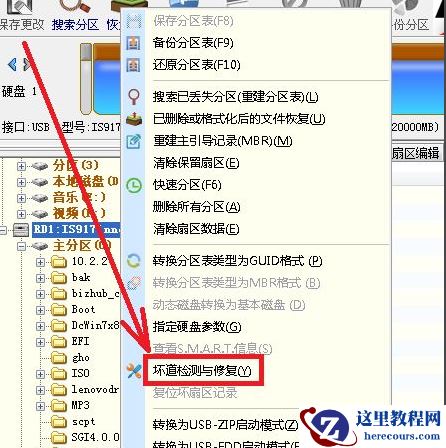Expand the 10.2.2 folder
The image size is (446, 448).
[x=40, y=262]
